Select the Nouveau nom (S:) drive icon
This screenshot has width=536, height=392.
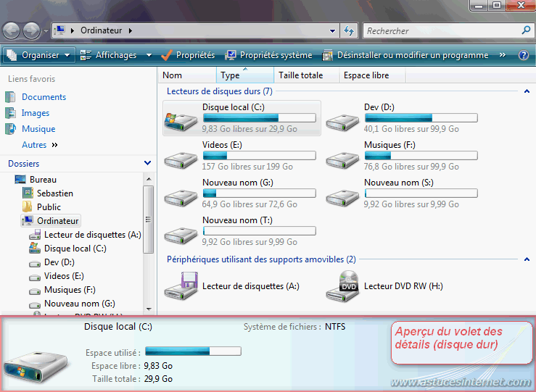click(342, 197)
